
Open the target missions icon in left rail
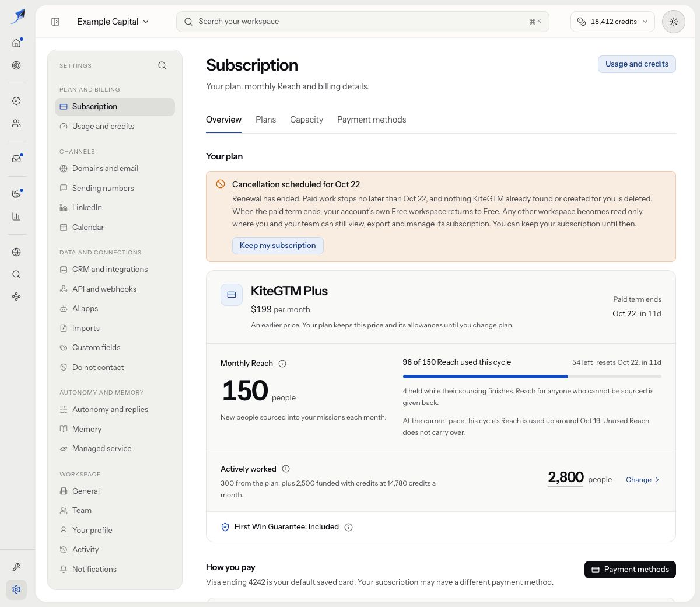(x=16, y=65)
